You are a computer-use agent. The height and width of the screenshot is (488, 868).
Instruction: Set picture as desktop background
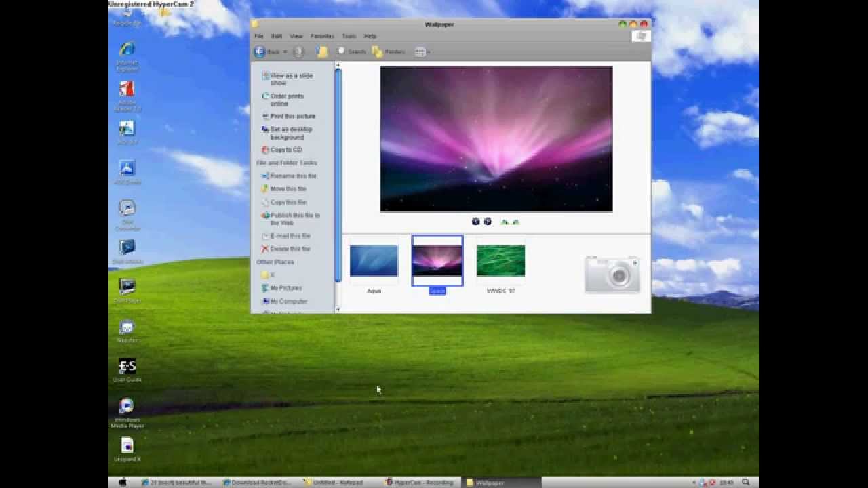[x=287, y=133]
